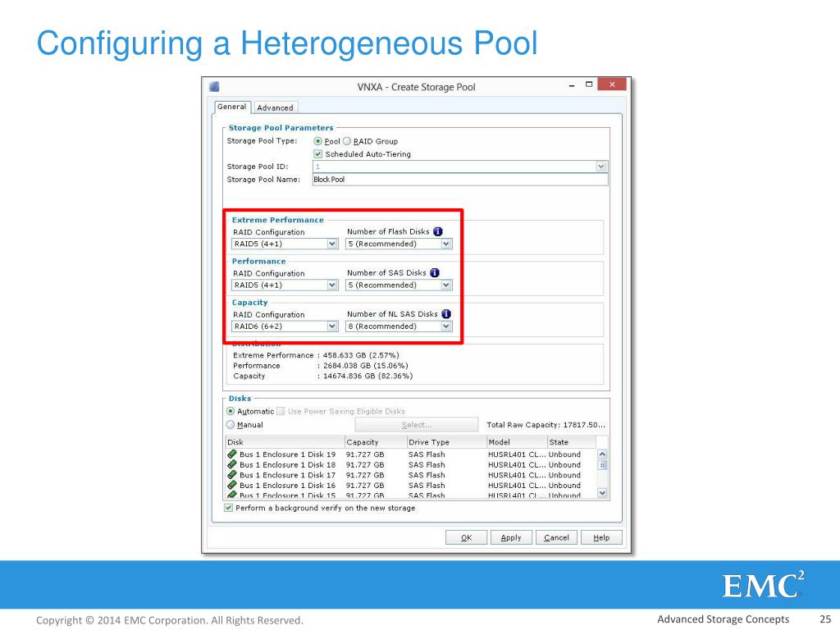This screenshot has height=630, width=840.
Task: Click the Apply button
Action: [x=511, y=537]
